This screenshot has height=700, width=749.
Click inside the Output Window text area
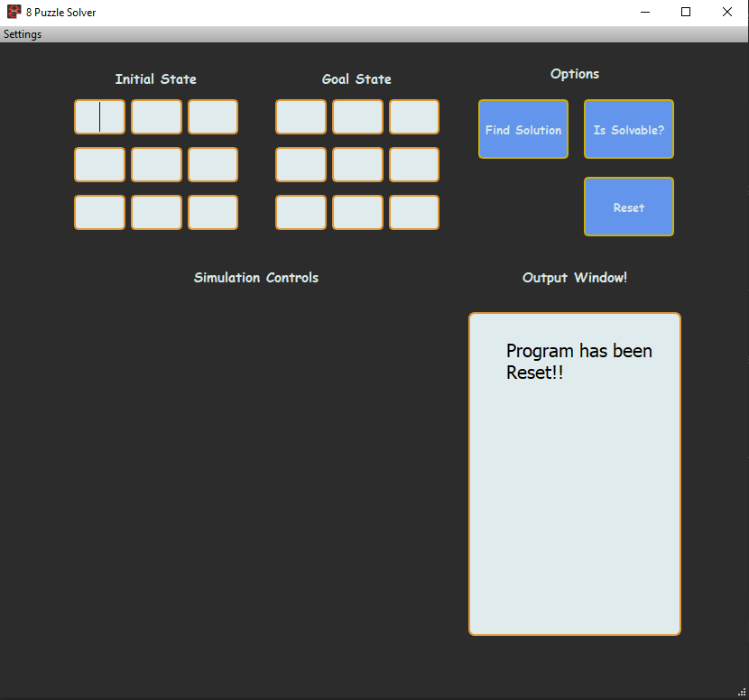575,474
